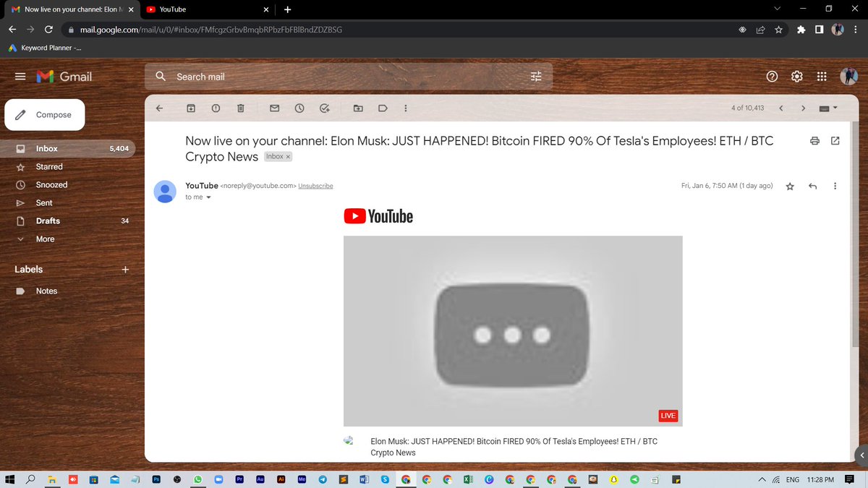The image size is (868, 488).
Task: Open the Inbox folder
Action: 67,148
